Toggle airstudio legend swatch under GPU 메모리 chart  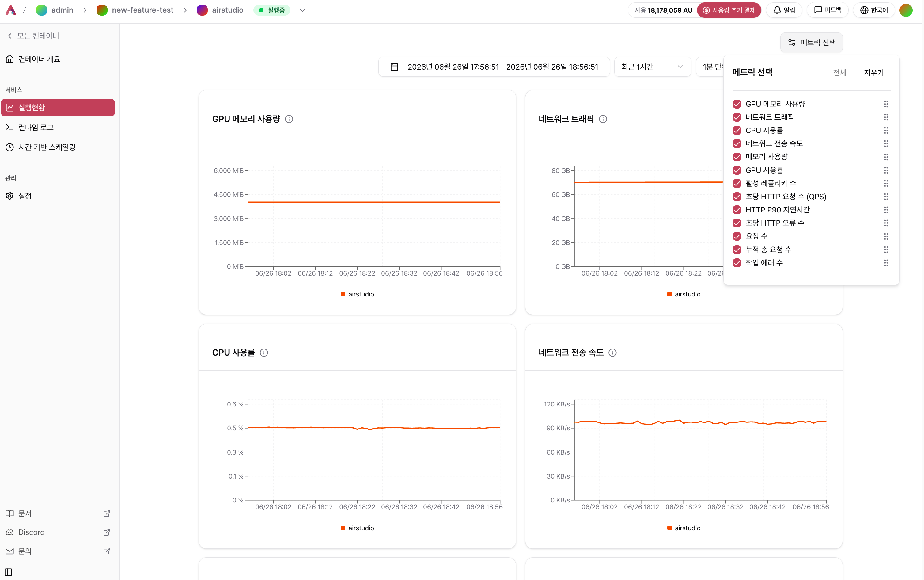coord(343,294)
